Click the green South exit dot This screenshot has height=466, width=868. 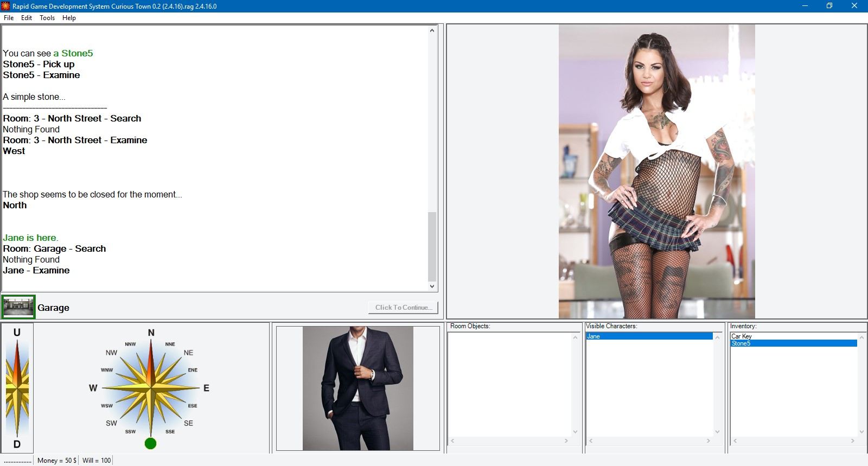151,443
